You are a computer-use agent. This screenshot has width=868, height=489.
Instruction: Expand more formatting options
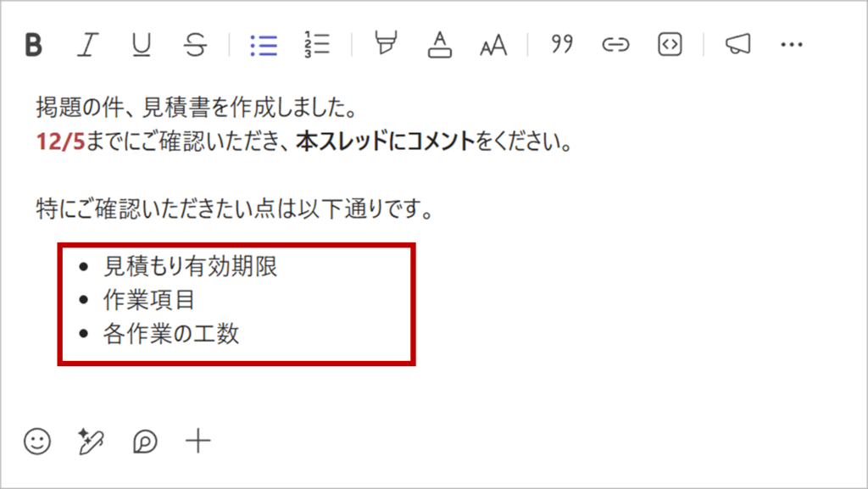click(791, 45)
